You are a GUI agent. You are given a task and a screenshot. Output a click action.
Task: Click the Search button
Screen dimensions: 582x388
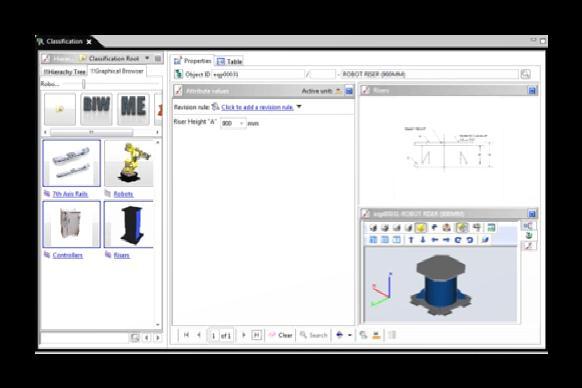314,335
